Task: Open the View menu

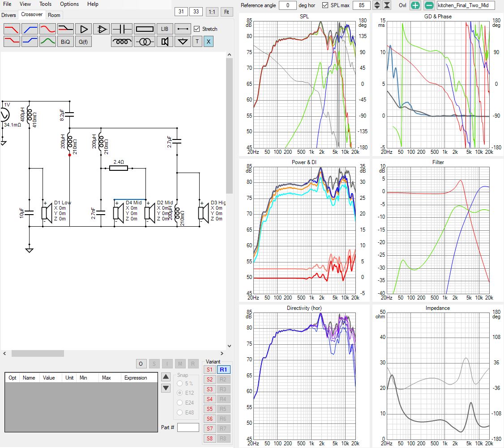Action: click(25, 4)
